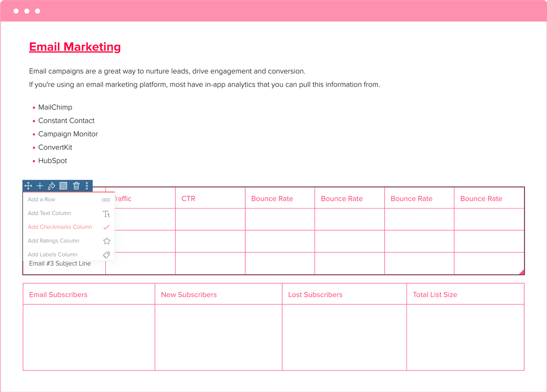Click the pink resize handle on the table corner
The image size is (547, 392).
(521, 271)
